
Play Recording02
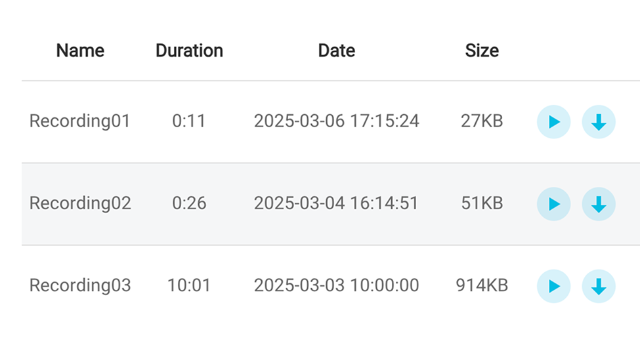[553, 204]
